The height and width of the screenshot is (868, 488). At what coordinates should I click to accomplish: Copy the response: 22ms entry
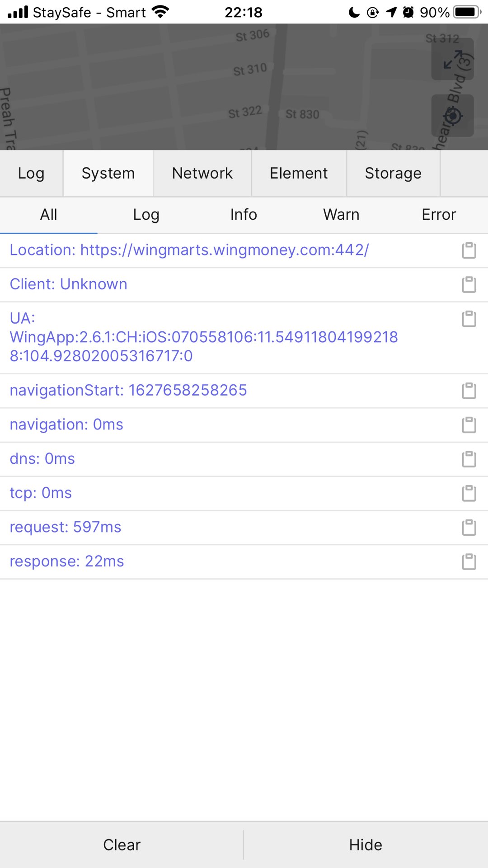pos(469,562)
